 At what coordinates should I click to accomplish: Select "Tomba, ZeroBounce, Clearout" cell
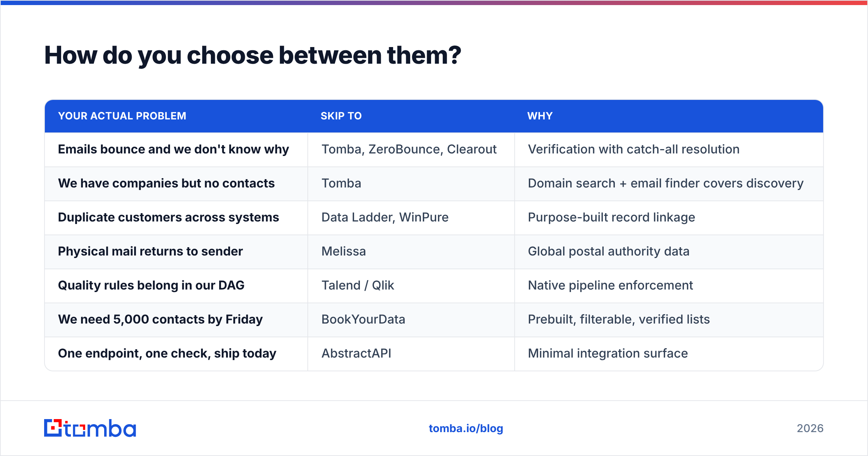tap(411, 150)
